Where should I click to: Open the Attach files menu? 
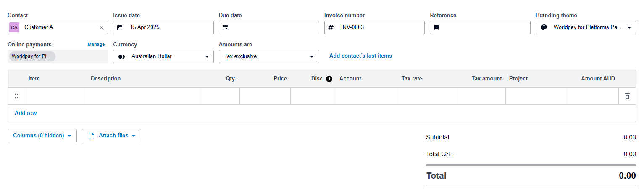pyautogui.click(x=111, y=136)
